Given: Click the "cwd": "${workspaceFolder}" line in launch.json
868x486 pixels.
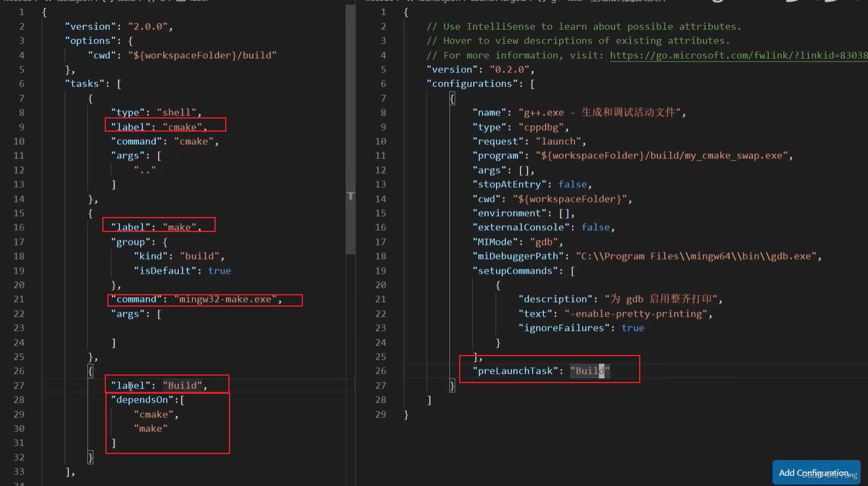Looking at the screenshot, I should click(552, 199).
